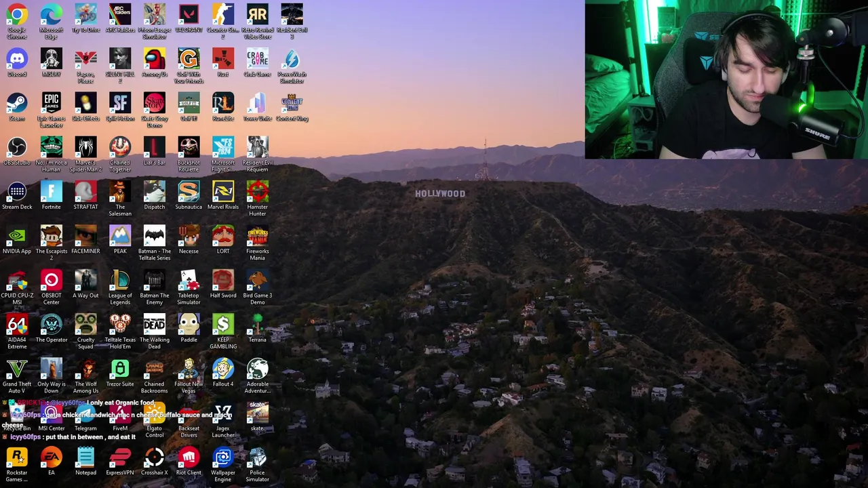Viewport: 868px width, 488px height.
Task: Click the Among Us crewmate icon
Action: coord(155,58)
